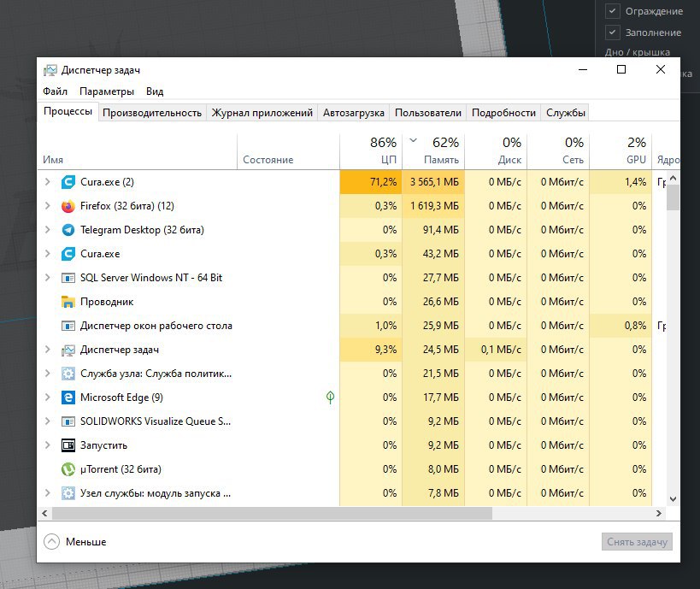Toggle Заполнение checkbox in background window
Image resolution: width=700 pixels, height=589 pixels.
(x=613, y=32)
